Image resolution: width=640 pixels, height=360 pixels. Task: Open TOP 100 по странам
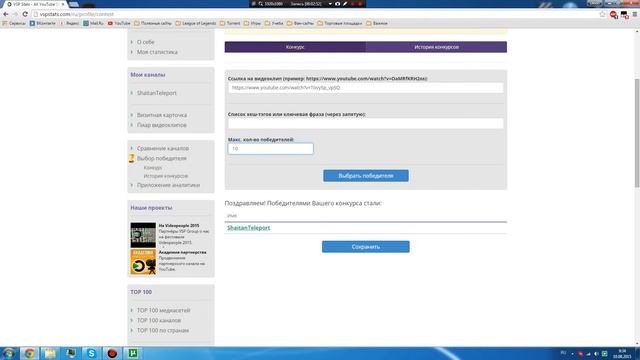pos(163,331)
